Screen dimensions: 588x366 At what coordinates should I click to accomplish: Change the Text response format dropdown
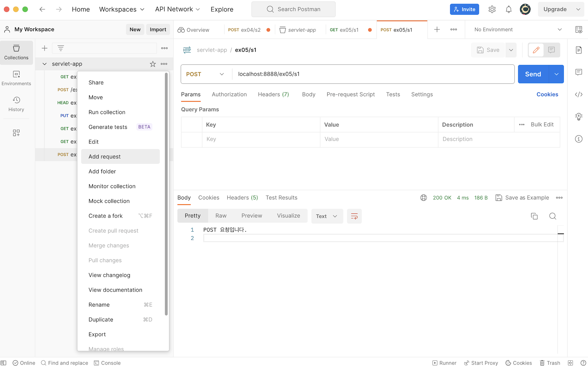coord(327,216)
